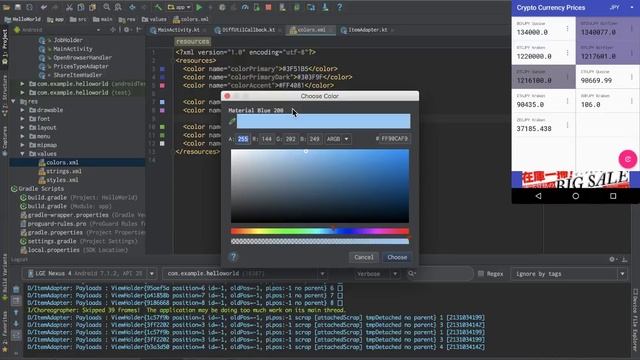
Task: Open Logcat panel gear settings
Action: (x=612, y=259)
